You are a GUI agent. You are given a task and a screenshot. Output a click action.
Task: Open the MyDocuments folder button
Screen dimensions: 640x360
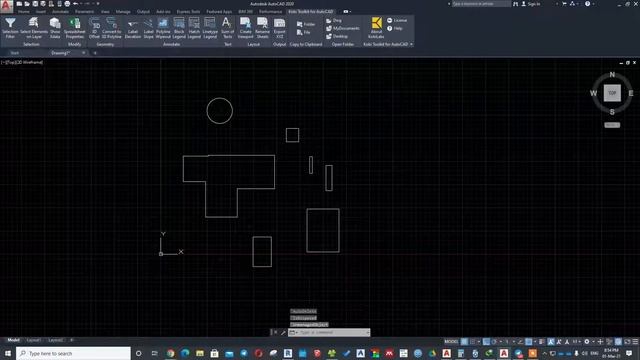(x=343, y=28)
